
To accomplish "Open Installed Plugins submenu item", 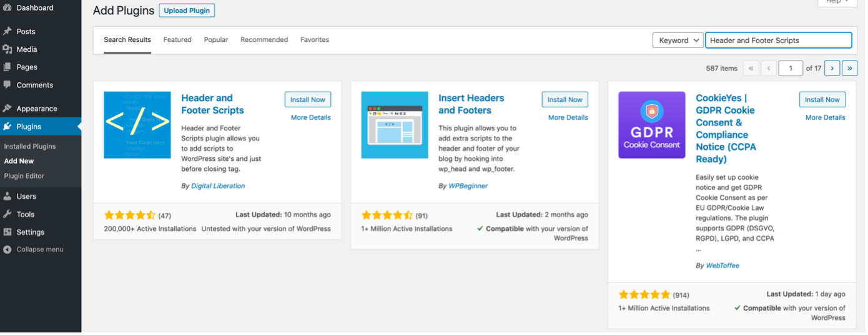I will [x=30, y=147].
